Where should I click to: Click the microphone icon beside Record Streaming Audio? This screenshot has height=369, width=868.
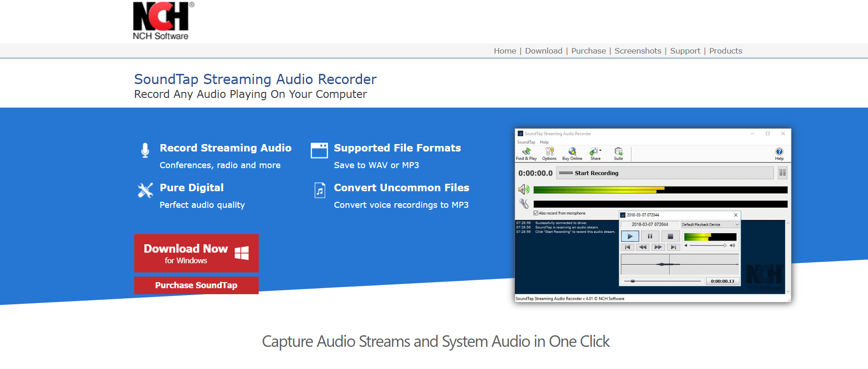[145, 151]
